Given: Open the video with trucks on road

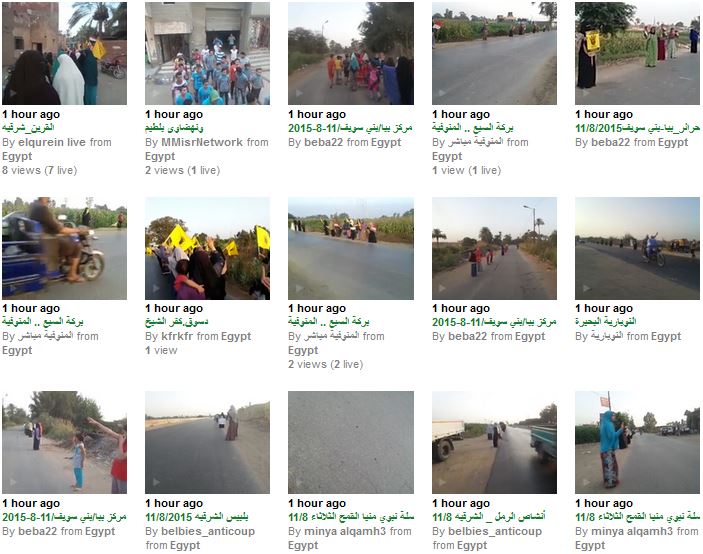Looking at the screenshot, I should [x=495, y=442].
